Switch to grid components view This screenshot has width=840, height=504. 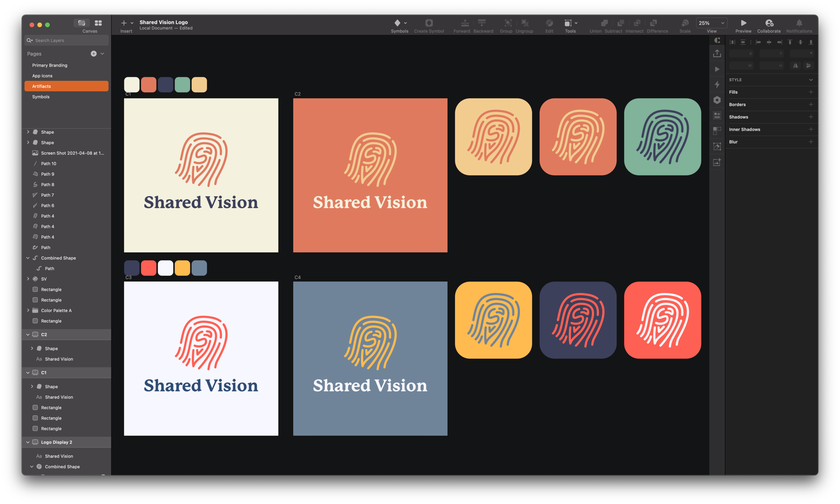(98, 23)
